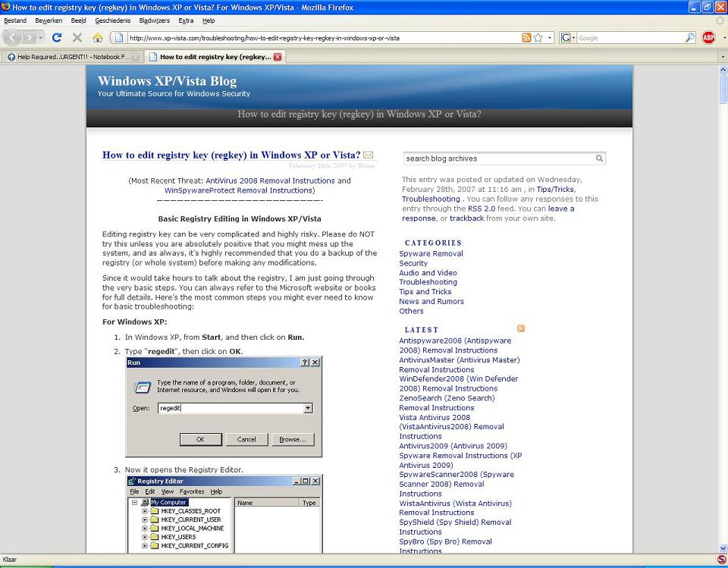This screenshot has width=728, height=568.
Task: Click the email envelope icon beside title
Action: (369, 155)
